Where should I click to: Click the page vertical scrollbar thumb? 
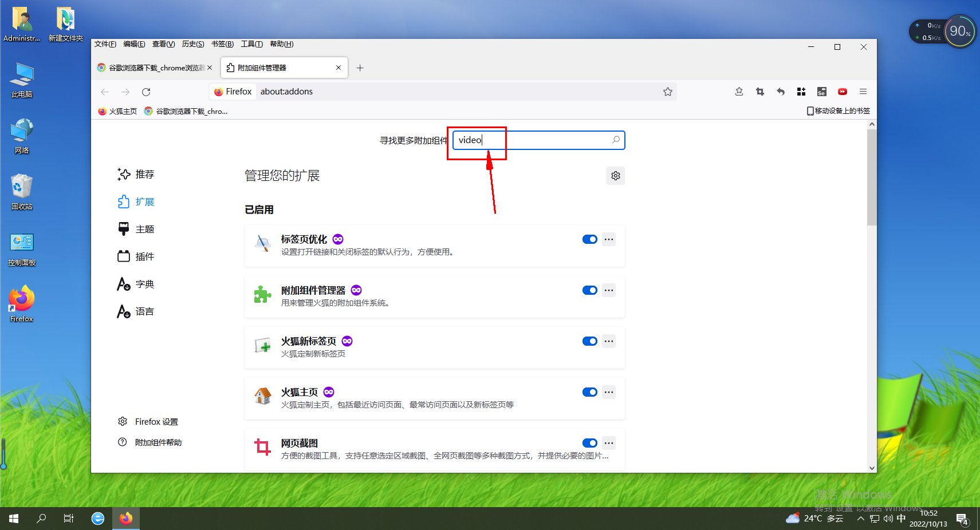click(x=872, y=177)
